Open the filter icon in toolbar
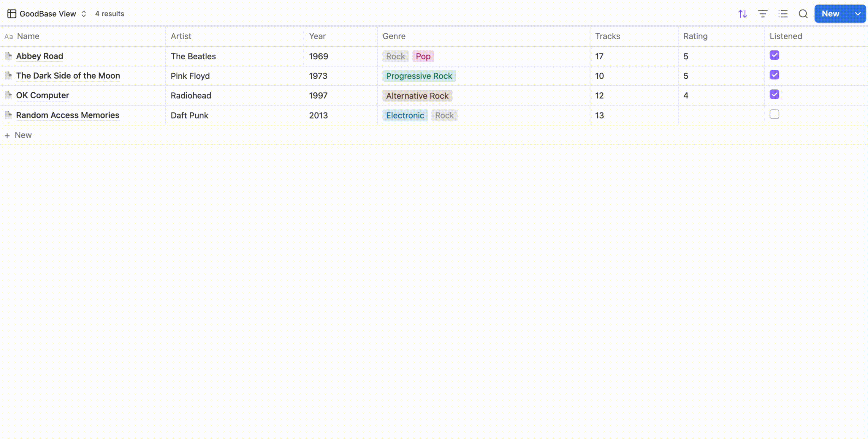 click(763, 14)
